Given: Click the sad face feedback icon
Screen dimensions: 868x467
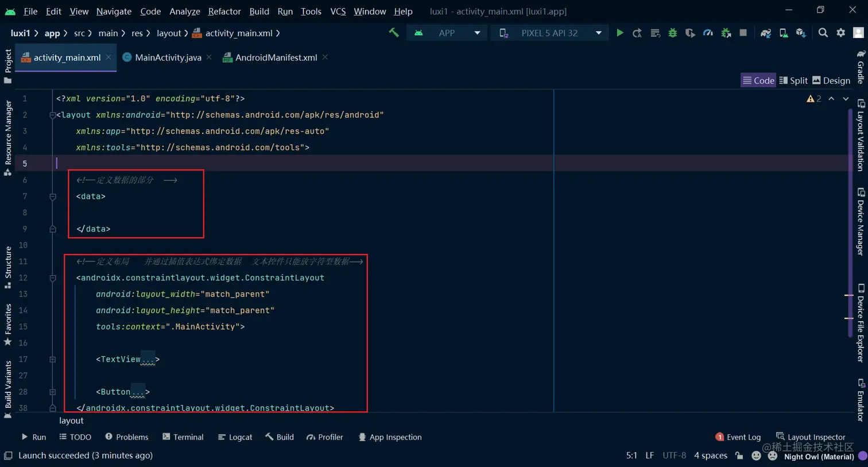Looking at the screenshot, I should click(x=773, y=456).
